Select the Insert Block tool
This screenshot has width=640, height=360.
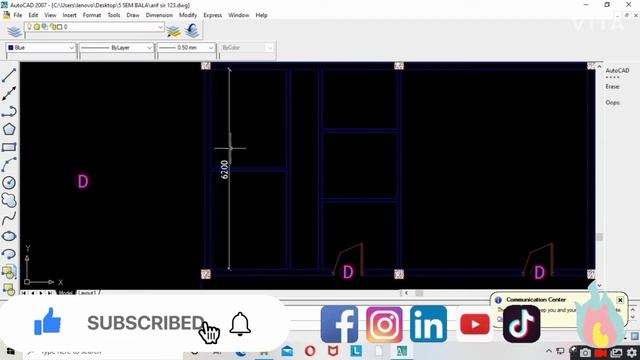tap(9, 271)
